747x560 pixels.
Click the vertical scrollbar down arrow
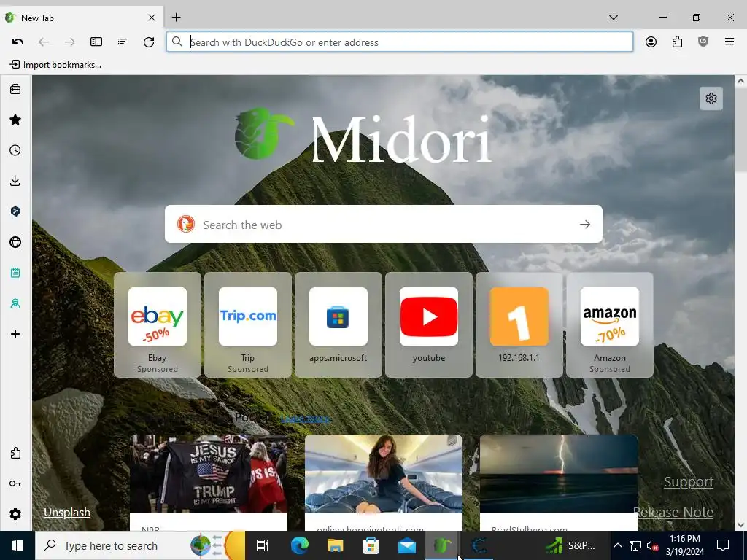(x=740, y=525)
